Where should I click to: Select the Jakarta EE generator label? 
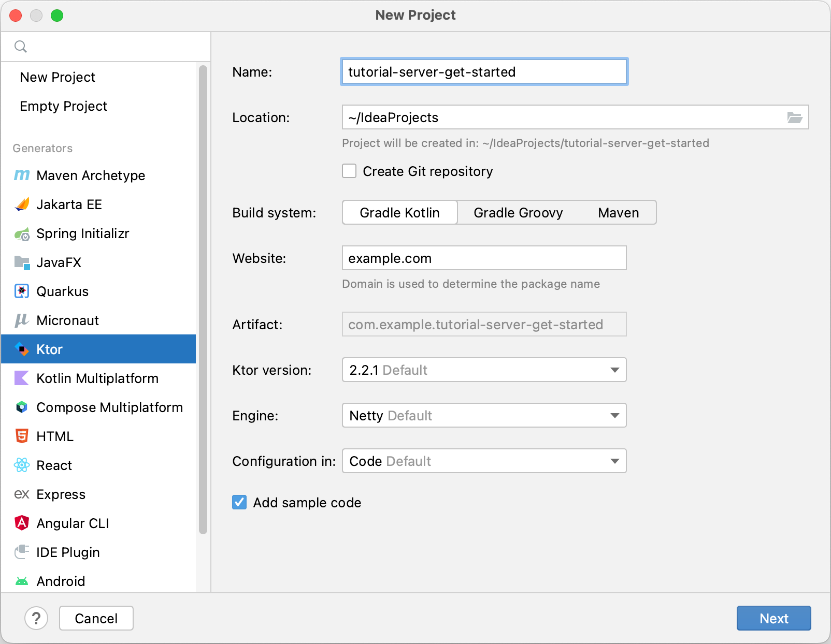click(x=69, y=204)
